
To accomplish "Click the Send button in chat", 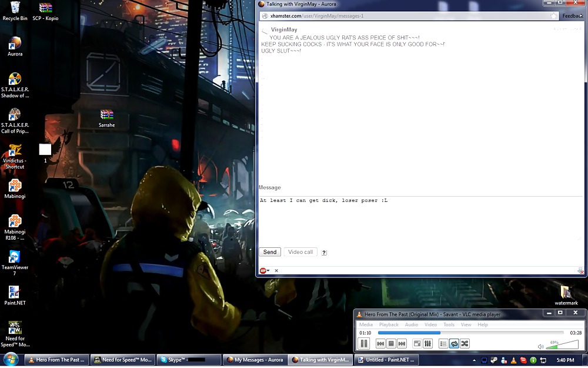I will point(270,252).
